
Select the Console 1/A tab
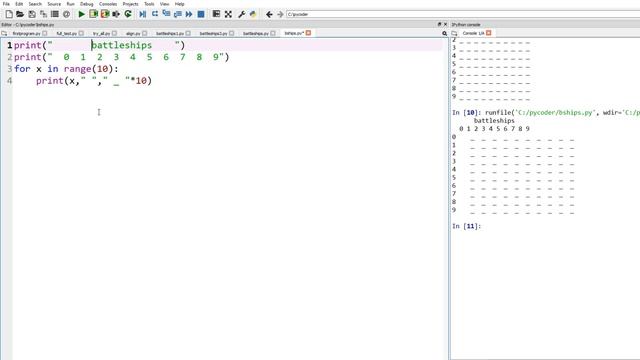click(473, 33)
